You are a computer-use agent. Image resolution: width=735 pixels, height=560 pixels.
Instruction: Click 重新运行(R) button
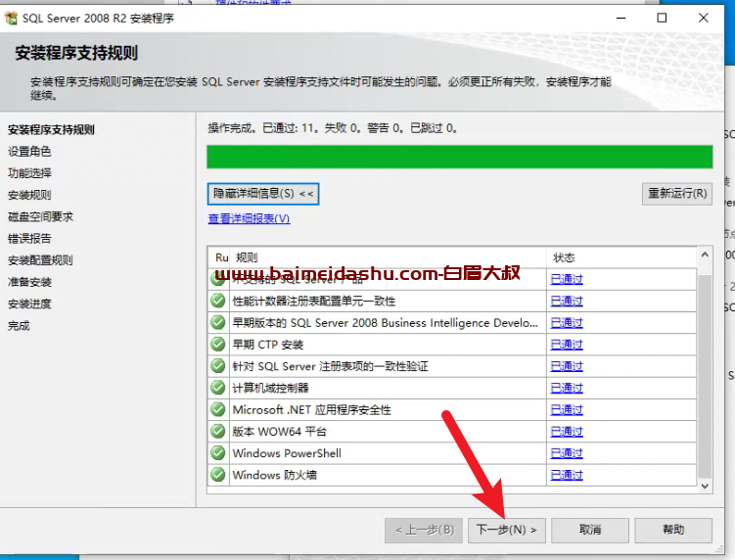tap(677, 194)
